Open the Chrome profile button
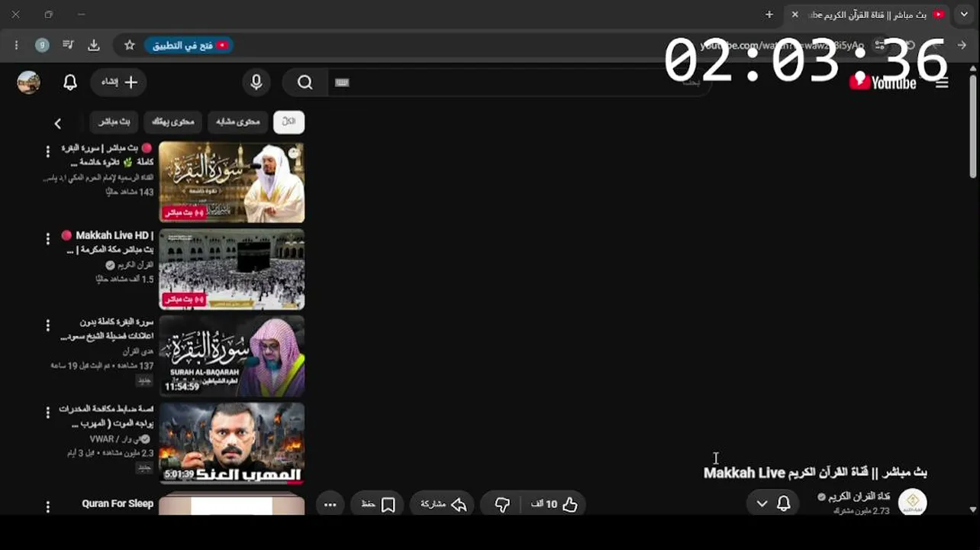 coord(42,45)
